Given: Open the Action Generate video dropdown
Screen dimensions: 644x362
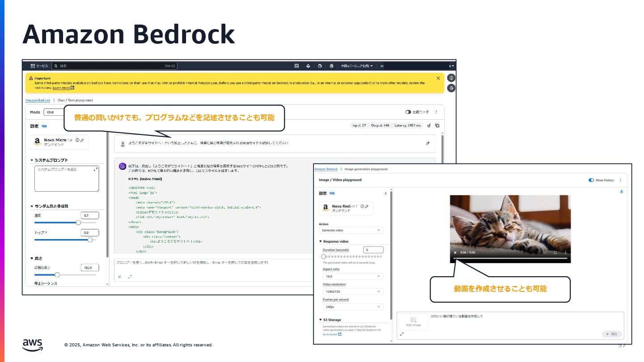Looking at the screenshot, I should tap(351, 230).
